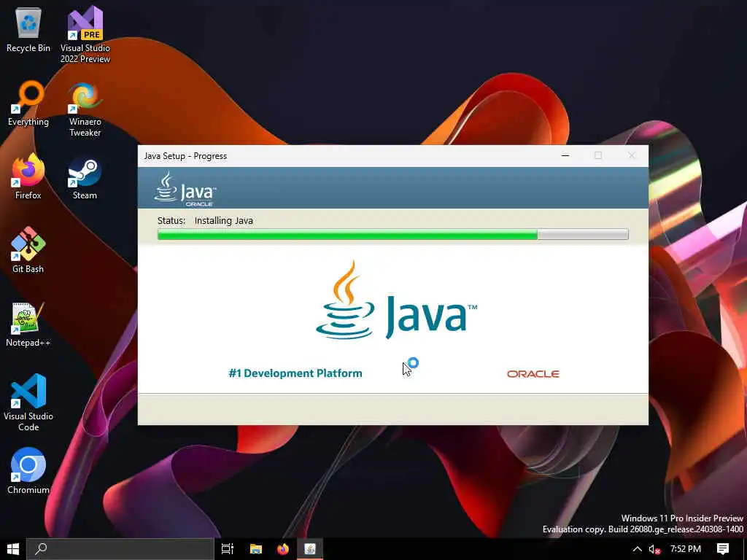Screen dimensions: 747x560
Task: Select the Chromium desktop icon
Action: click(x=28, y=470)
